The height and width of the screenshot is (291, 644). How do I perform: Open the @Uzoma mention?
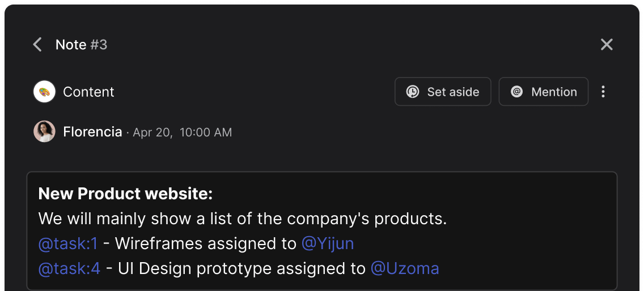(x=405, y=268)
